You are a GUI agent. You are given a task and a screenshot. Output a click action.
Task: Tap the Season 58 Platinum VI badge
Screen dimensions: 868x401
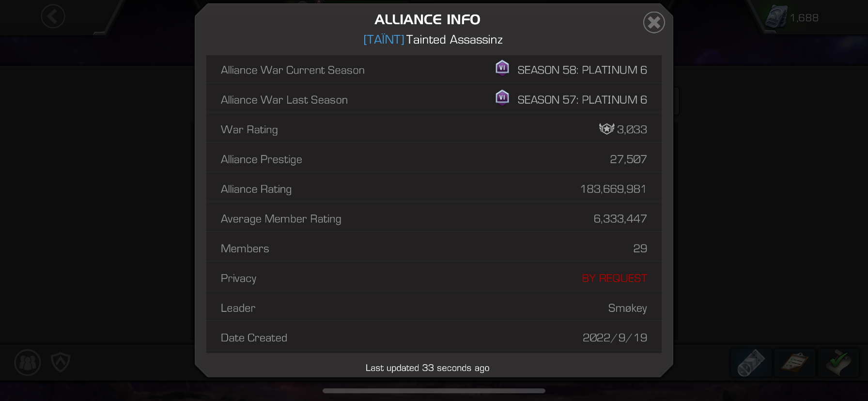(502, 68)
